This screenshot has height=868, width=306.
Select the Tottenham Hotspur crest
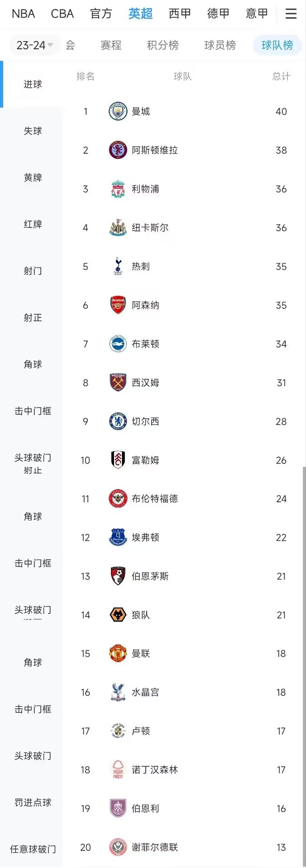[118, 266]
